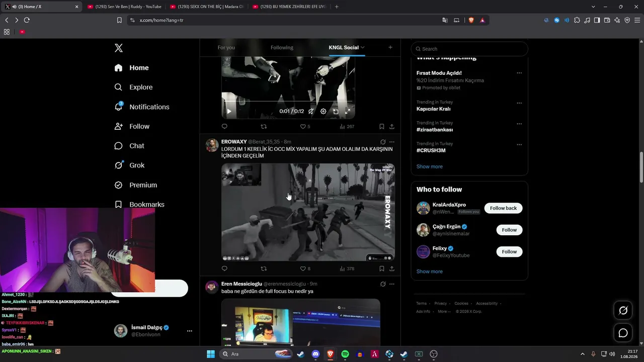This screenshot has width=644, height=362.
Task: Open Spotify from the taskbar
Action: 345,354
